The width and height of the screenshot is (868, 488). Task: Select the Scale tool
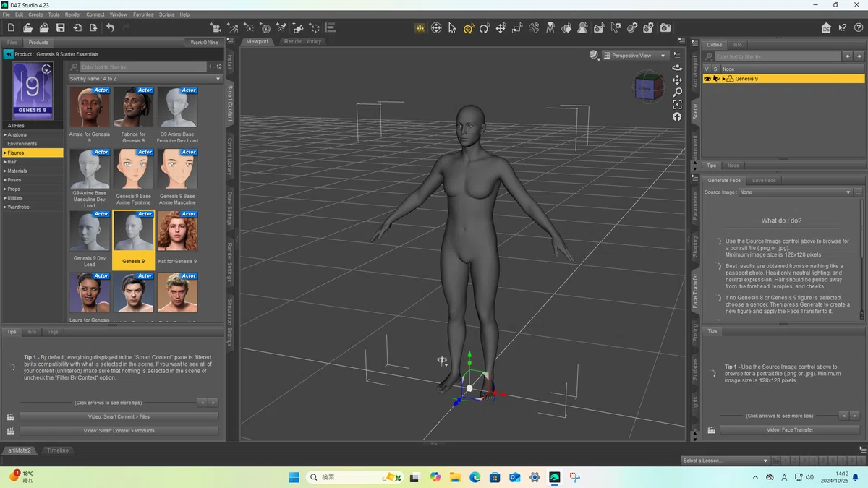[517, 28]
